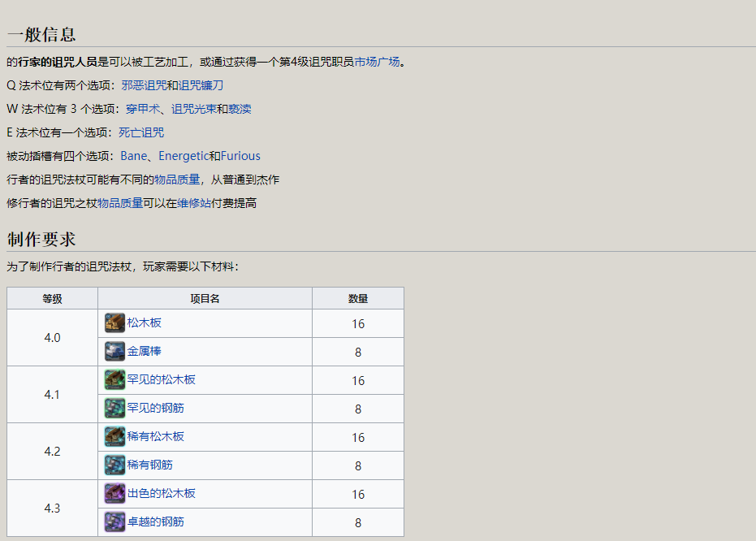
Task: Click the 松木板 item icon
Action: [x=114, y=323]
